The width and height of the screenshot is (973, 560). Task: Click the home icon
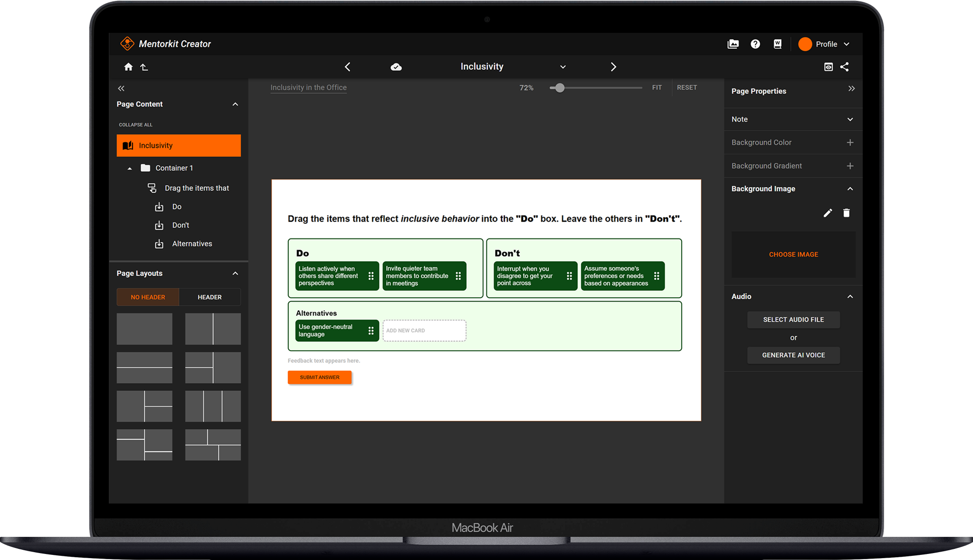[x=128, y=67]
